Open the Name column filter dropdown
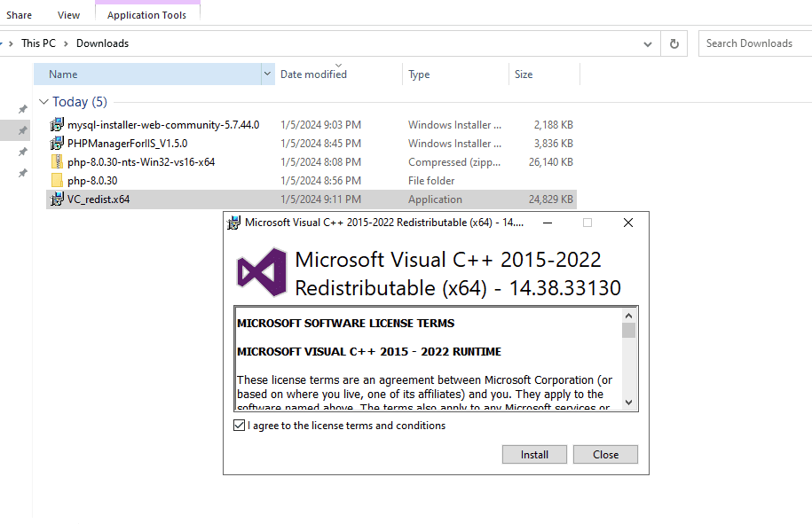The width and height of the screenshot is (812, 524). [268, 74]
